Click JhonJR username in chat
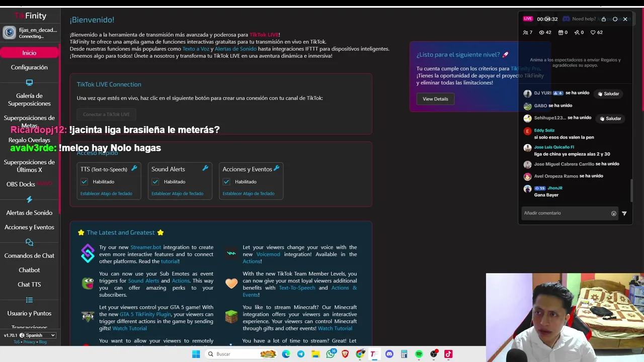 (x=555, y=188)
